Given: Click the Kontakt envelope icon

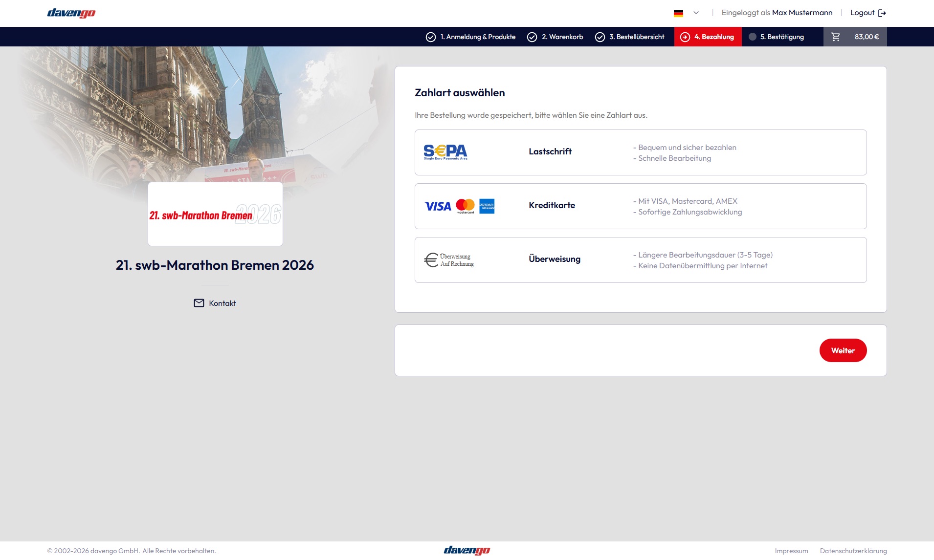Looking at the screenshot, I should (x=199, y=303).
